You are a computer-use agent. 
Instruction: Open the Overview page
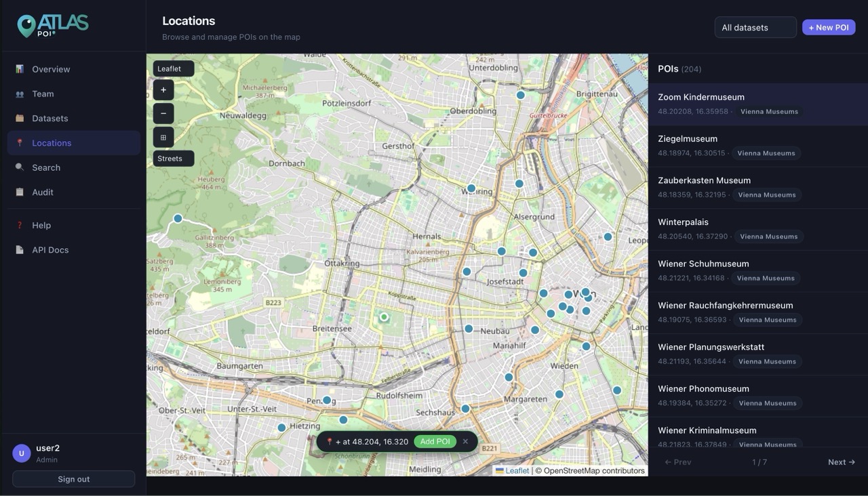pyautogui.click(x=74, y=69)
